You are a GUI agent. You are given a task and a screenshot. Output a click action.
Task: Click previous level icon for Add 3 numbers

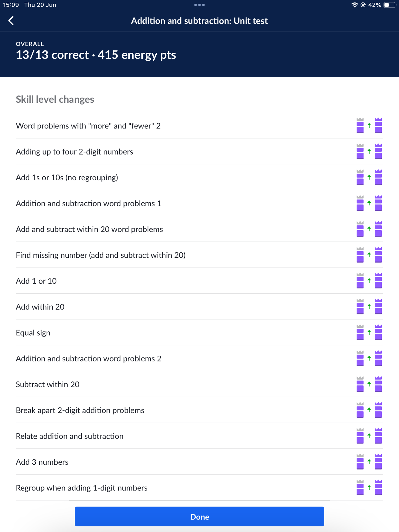(360, 462)
